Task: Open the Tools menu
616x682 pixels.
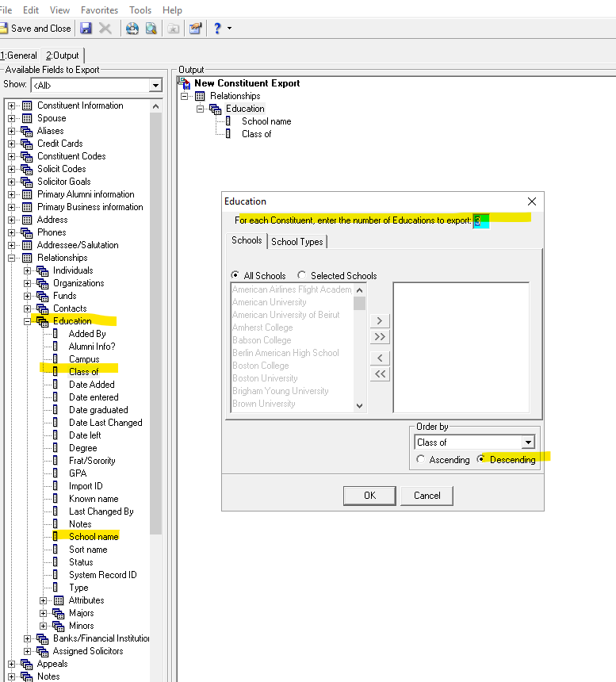Action: click(x=140, y=10)
